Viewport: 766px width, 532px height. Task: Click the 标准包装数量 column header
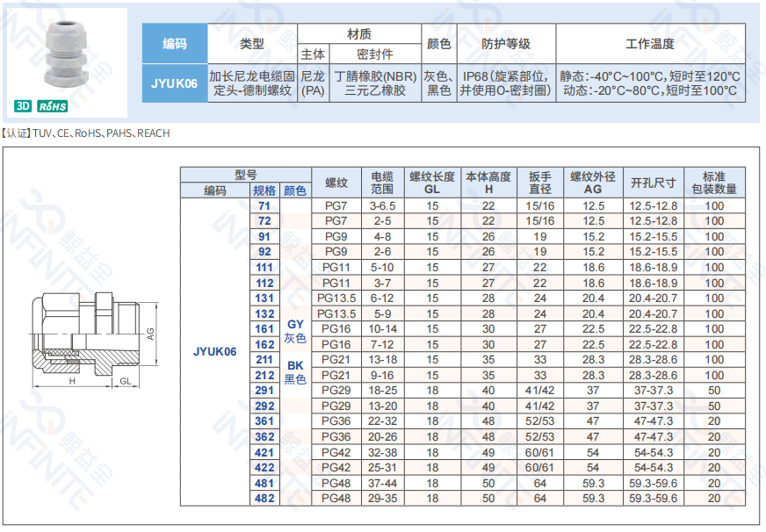[714, 183]
